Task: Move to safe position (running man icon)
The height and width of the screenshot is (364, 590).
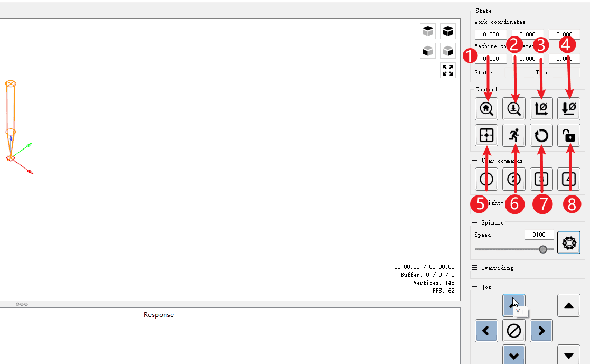Action: pyautogui.click(x=514, y=136)
